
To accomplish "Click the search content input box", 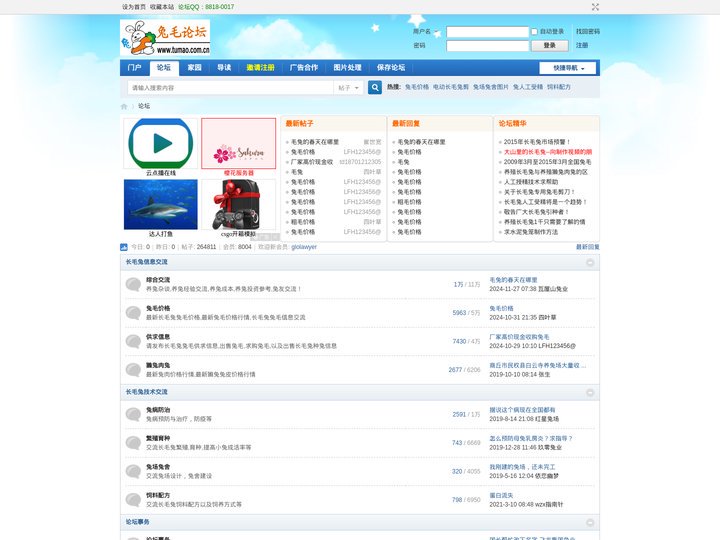I will click(x=230, y=88).
